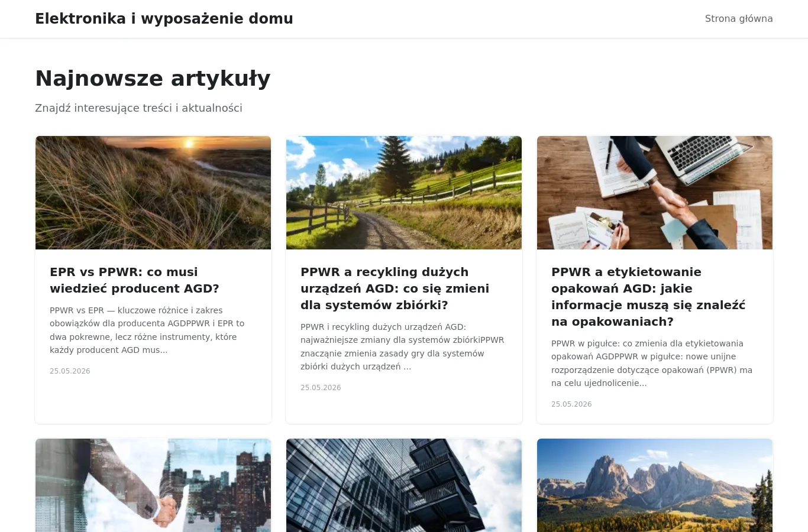Open article on PPWR a recykling dużych urządzeń AGD
The width and height of the screenshot is (808, 532).
pos(395,288)
